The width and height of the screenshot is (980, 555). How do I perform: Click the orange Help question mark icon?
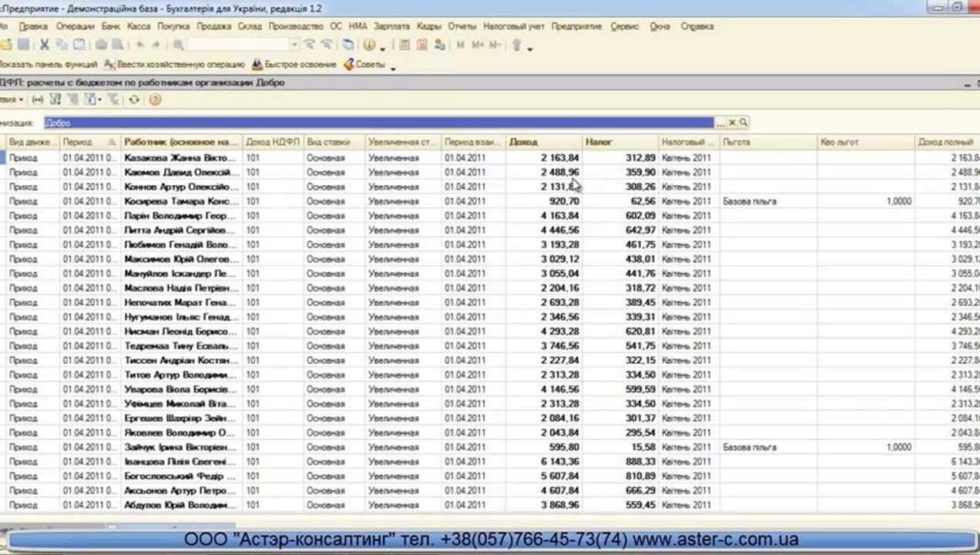(x=155, y=99)
